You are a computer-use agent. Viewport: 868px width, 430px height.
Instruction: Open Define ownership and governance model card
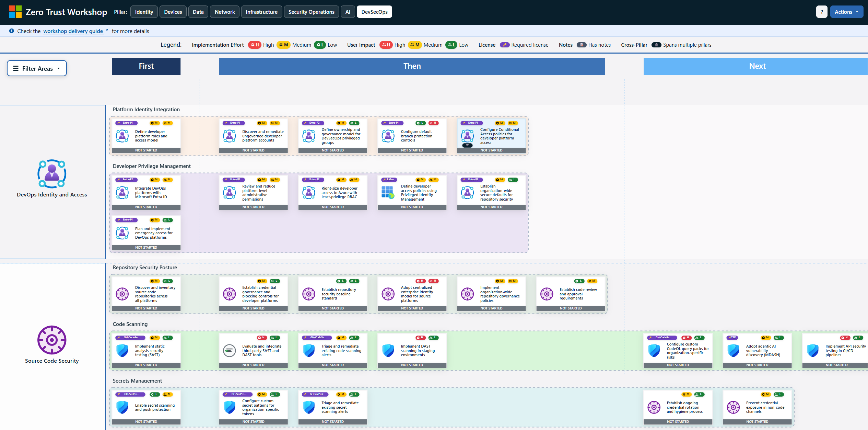[333, 136]
